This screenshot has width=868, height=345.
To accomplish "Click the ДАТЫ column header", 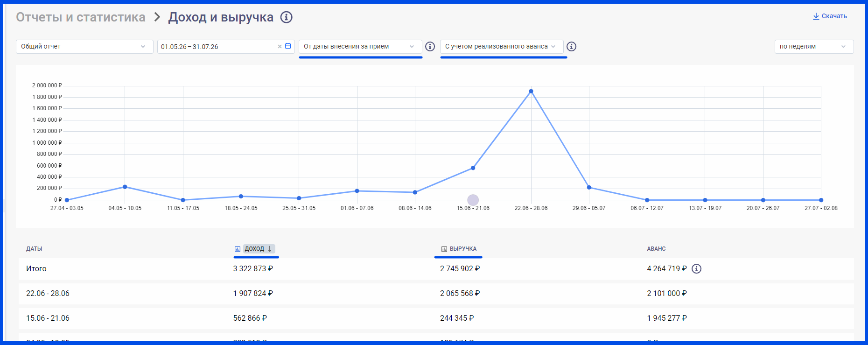I will (x=34, y=249).
